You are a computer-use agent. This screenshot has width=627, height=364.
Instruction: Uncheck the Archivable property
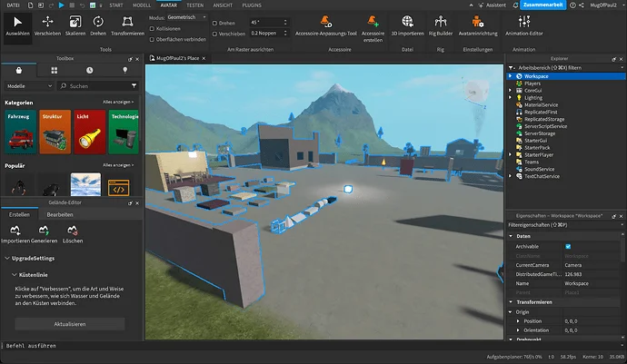pos(568,247)
